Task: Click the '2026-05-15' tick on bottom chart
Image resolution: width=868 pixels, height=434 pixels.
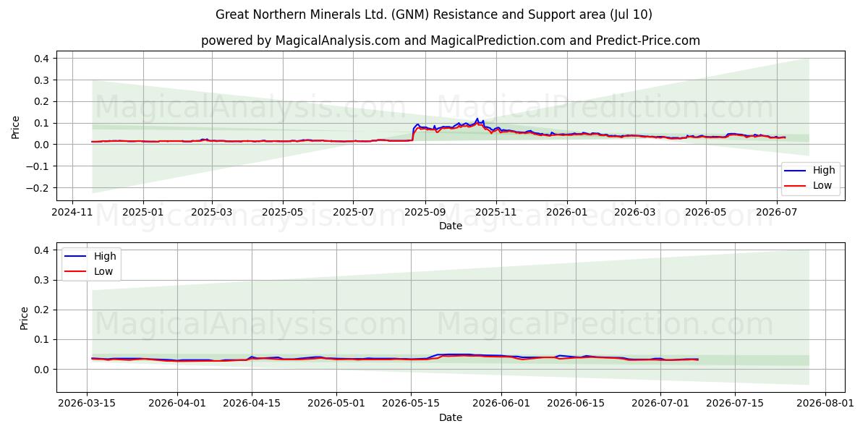Action: tap(411, 404)
